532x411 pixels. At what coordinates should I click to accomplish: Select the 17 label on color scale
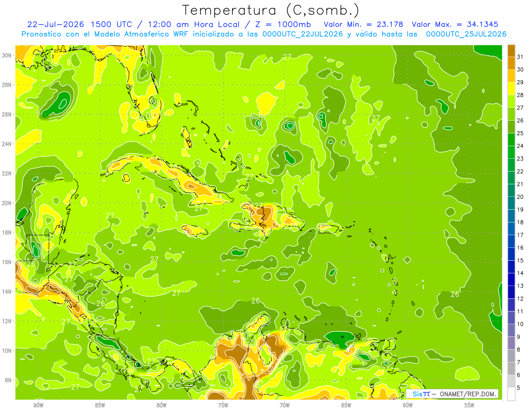520,235
